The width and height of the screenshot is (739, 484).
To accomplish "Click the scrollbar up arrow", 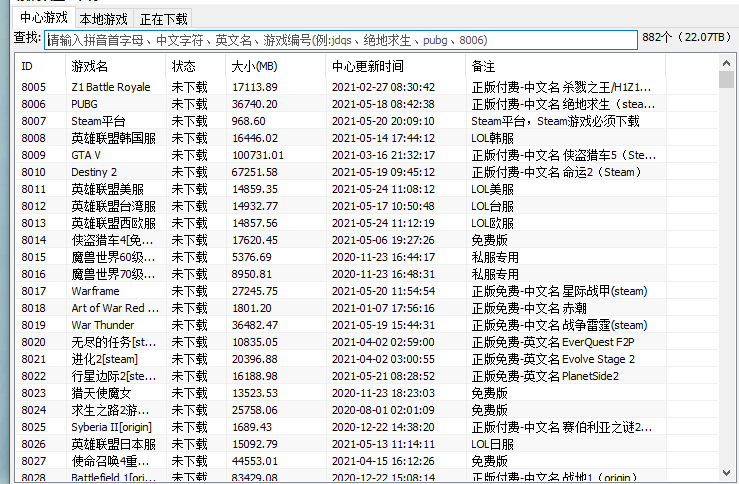I will [x=726, y=62].
